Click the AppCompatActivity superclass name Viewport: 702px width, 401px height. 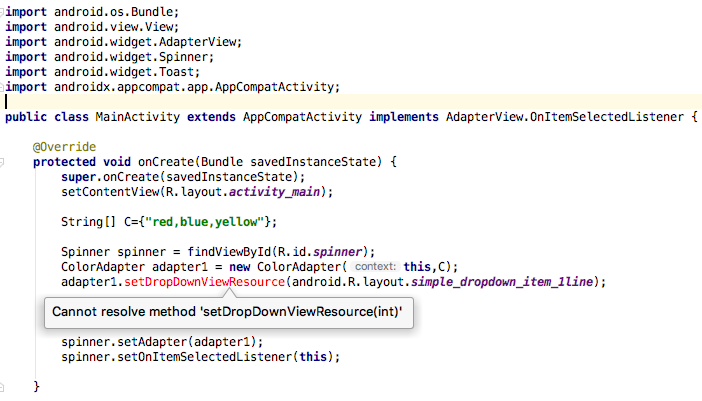pos(302,117)
